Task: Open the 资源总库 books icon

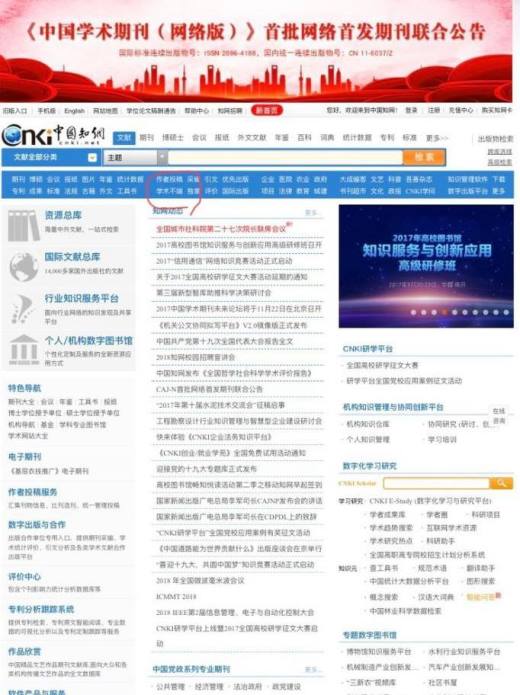Action: (x=24, y=226)
